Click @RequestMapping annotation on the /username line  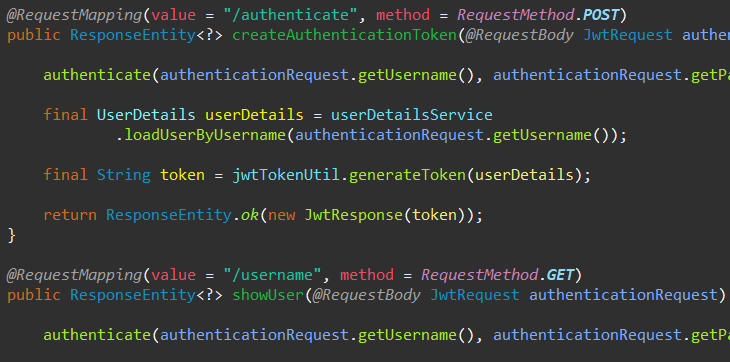(74, 275)
